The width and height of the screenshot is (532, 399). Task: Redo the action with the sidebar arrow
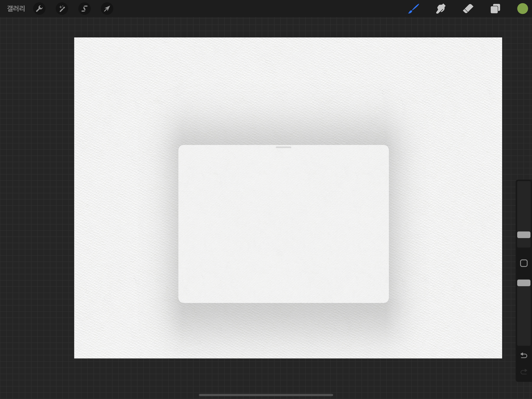pos(524,372)
